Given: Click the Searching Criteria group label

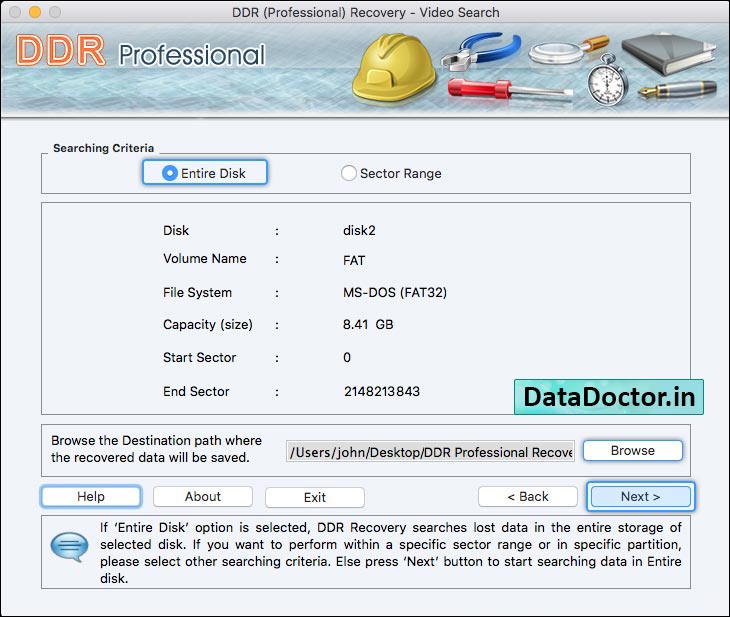Looking at the screenshot, I should pos(103,148).
